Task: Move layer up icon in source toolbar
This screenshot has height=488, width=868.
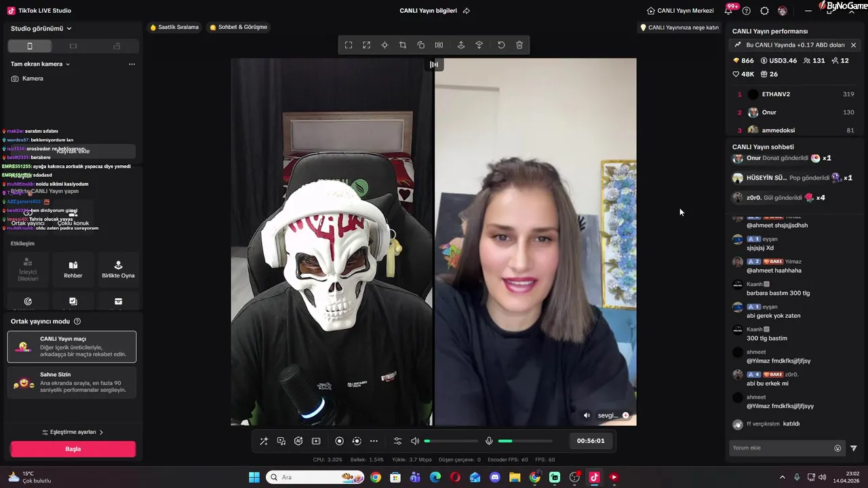Action: (x=461, y=45)
